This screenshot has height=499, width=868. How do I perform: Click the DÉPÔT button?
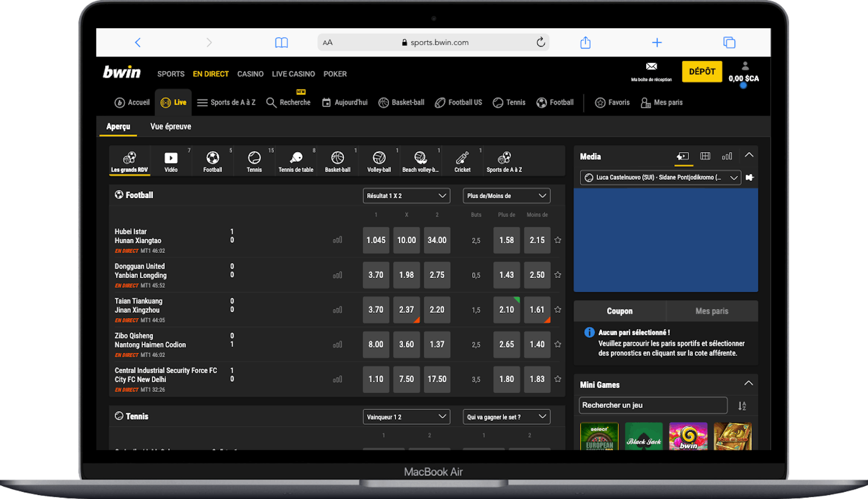[x=702, y=71]
